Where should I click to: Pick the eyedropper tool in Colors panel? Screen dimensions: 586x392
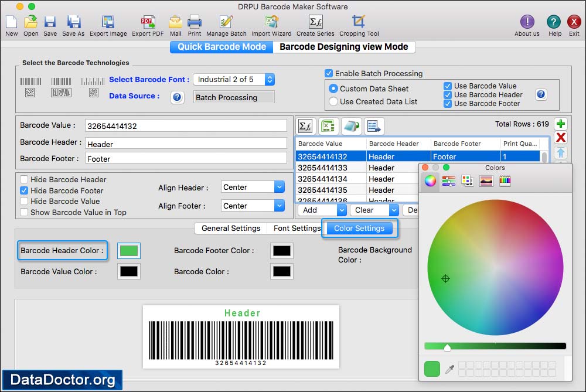tap(449, 369)
